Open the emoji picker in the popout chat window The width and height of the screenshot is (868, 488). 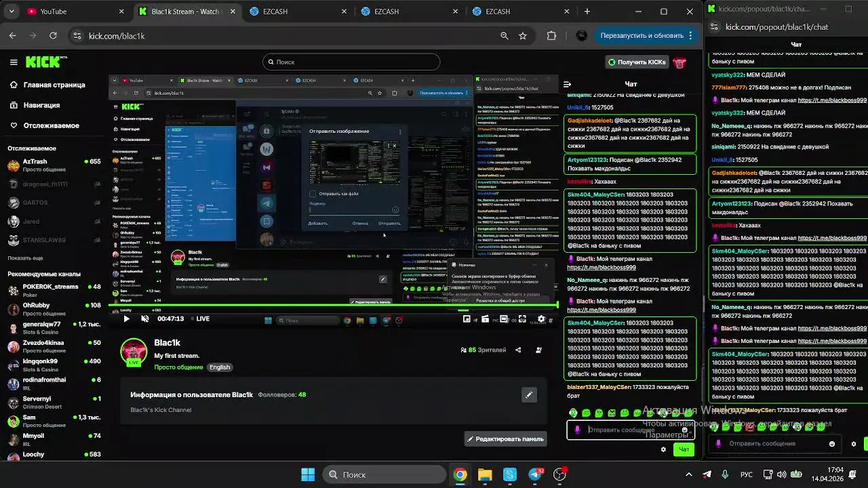coord(832,444)
